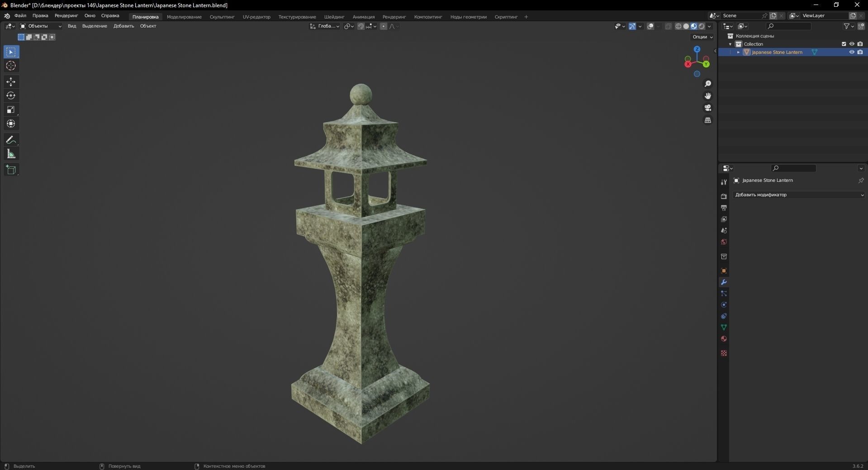Switch to wireframe shading mode

pyautogui.click(x=678, y=26)
